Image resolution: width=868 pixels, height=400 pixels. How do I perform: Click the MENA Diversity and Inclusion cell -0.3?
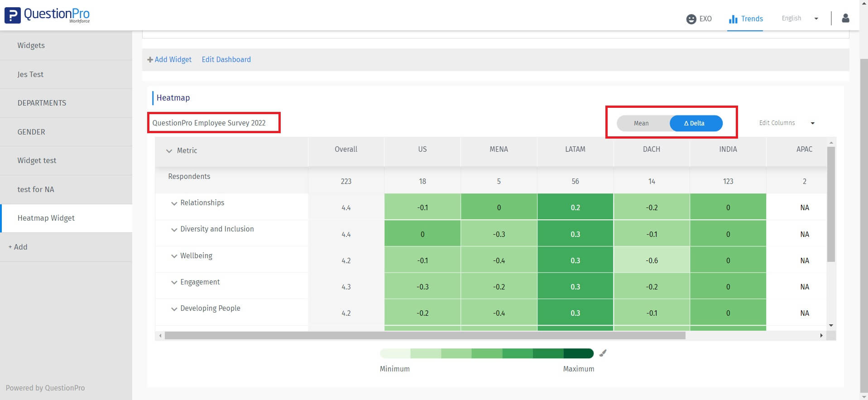499,234
